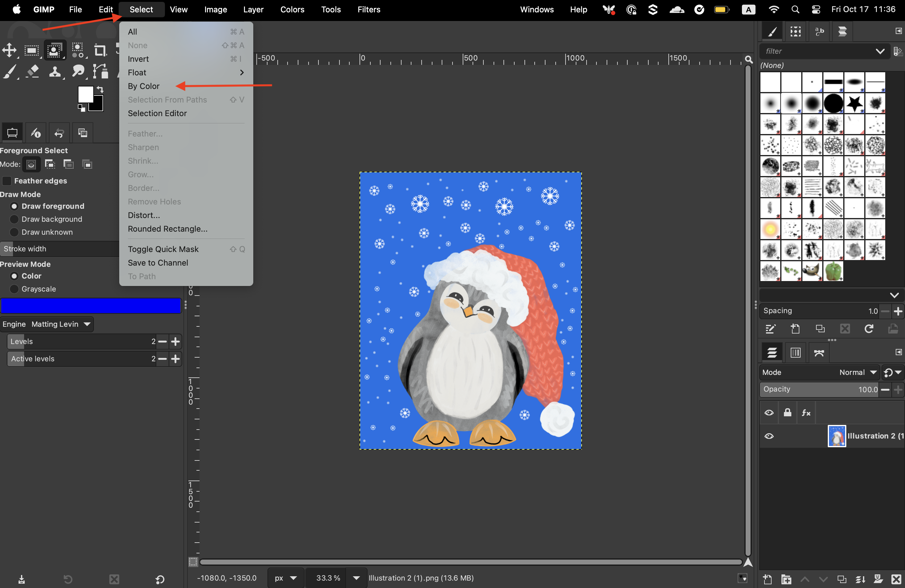Click Selection Editor menu entry

(157, 113)
